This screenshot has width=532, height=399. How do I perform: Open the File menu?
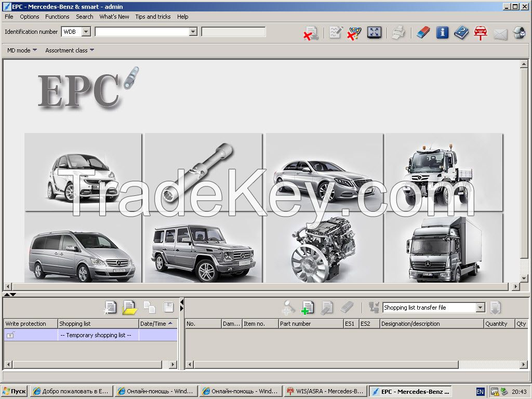coord(9,17)
